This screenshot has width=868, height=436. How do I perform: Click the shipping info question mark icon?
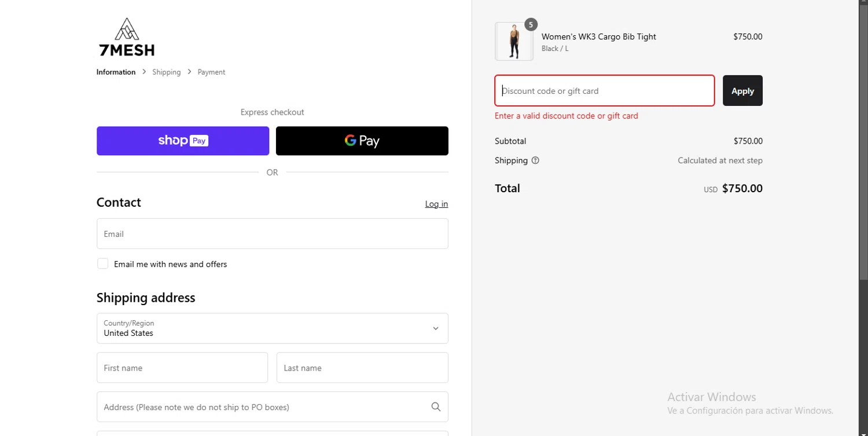(535, 160)
